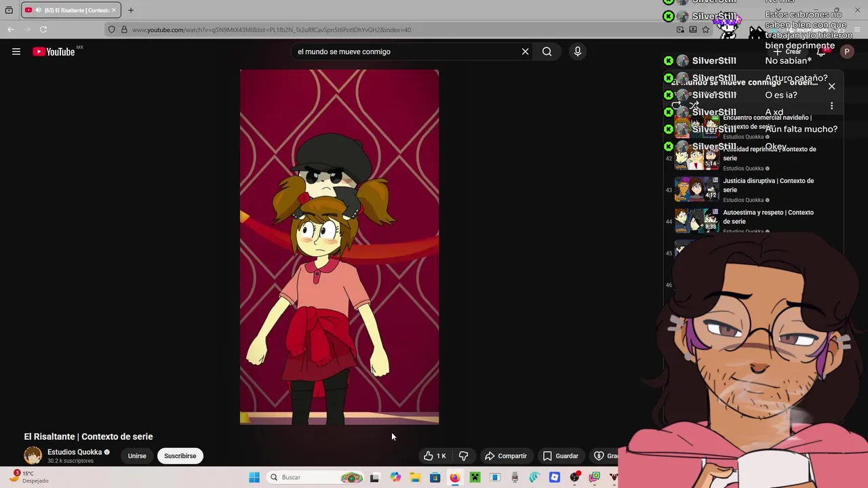
Task: Open the Roblox taskbar icon
Action: pyautogui.click(x=555, y=477)
